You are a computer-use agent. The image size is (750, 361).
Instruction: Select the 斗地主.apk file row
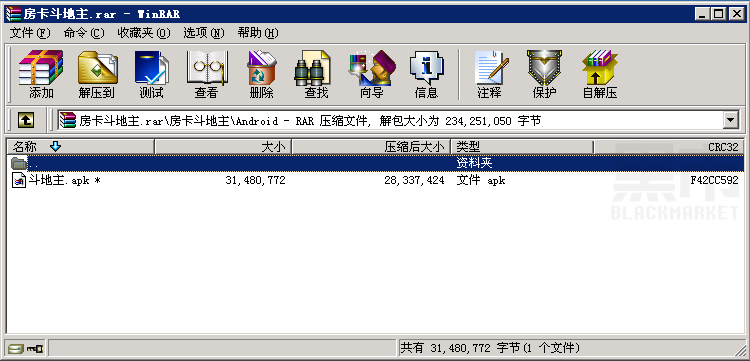pyautogui.click(x=375, y=180)
